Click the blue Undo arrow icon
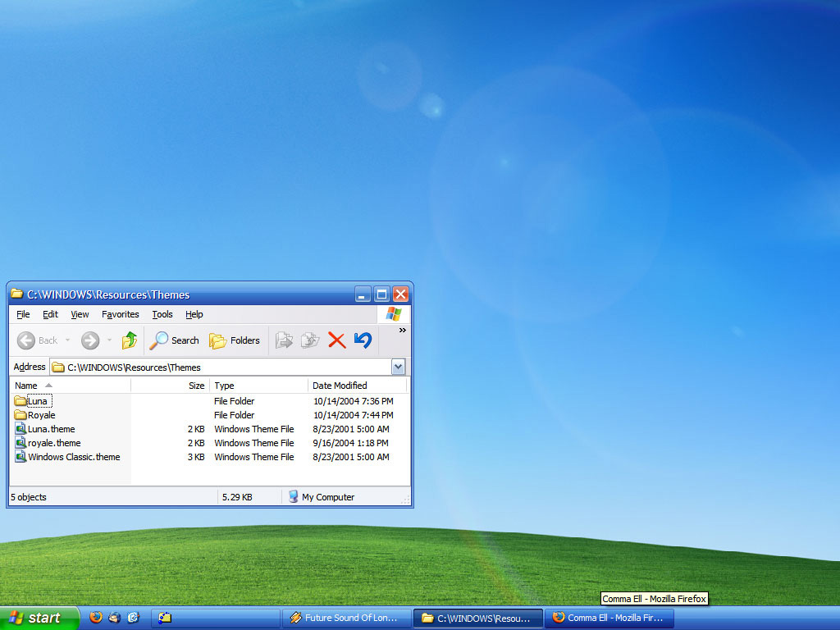Viewport: 840px width, 630px height. click(x=363, y=340)
